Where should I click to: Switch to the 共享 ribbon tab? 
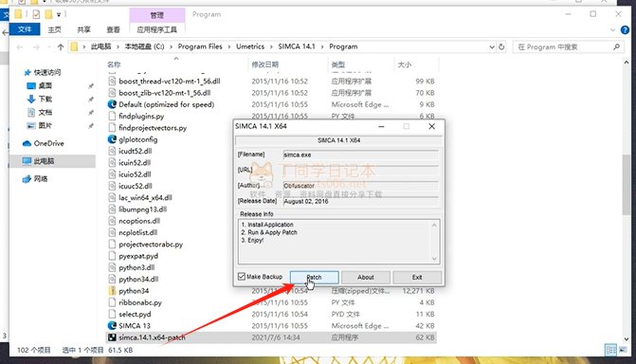pos(84,29)
